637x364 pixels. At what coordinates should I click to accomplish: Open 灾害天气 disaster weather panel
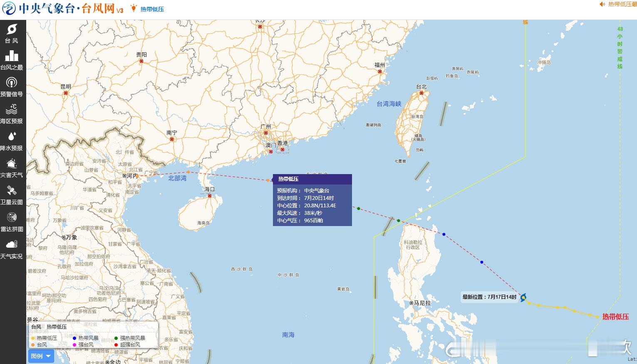pyautogui.click(x=12, y=168)
